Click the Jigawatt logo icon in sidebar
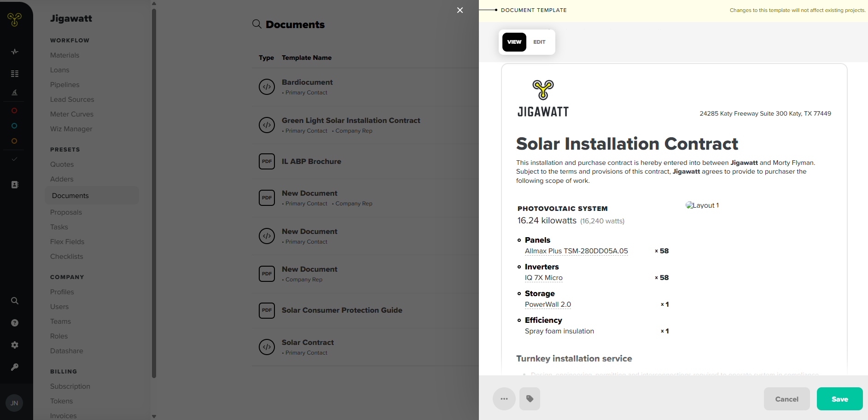Screen dimensions: 868x420 (15, 19)
